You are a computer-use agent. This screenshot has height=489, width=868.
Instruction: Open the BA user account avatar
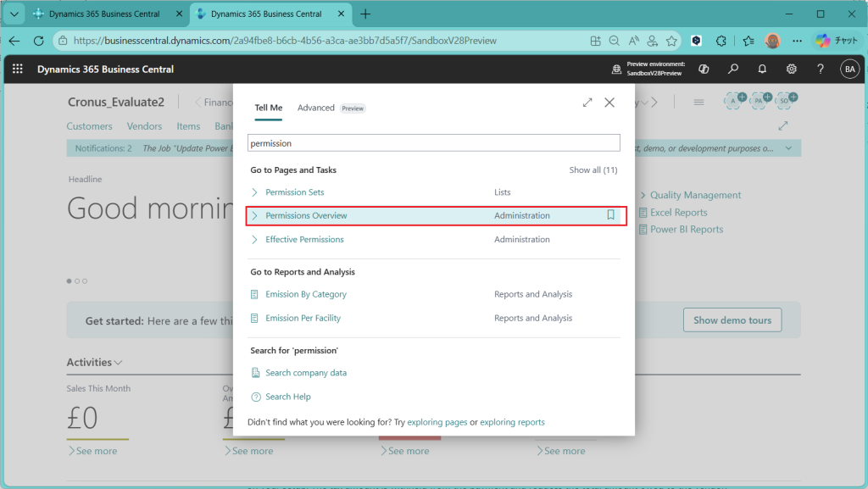pos(849,69)
